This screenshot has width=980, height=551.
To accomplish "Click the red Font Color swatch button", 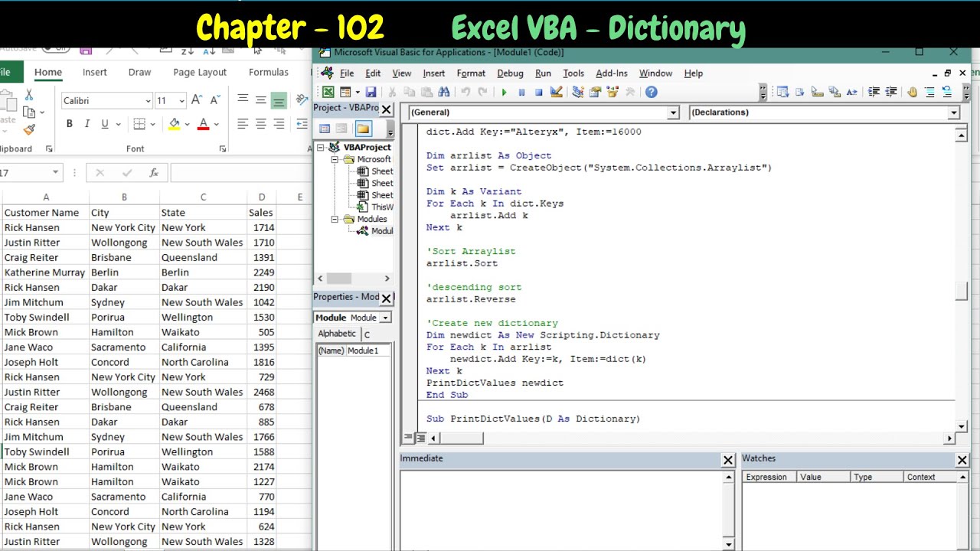I will pyautogui.click(x=203, y=124).
